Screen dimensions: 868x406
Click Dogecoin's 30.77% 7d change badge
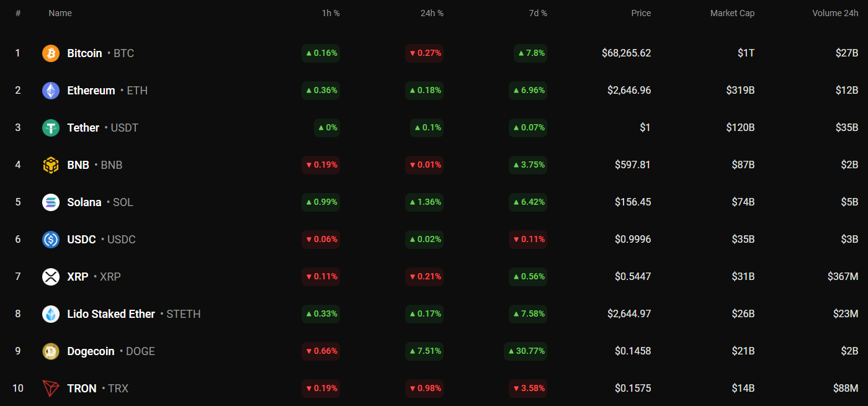click(526, 351)
